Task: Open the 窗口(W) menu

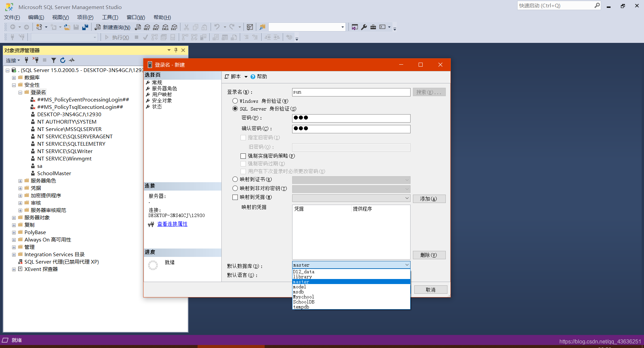Action: coord(136,17)
